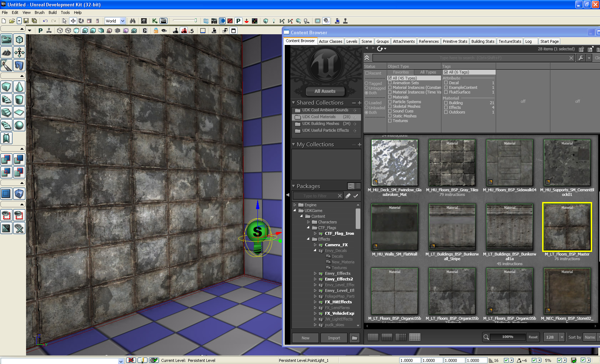Open the Brush menu
The image size is (600, 364).
click(x=40, y=12)
